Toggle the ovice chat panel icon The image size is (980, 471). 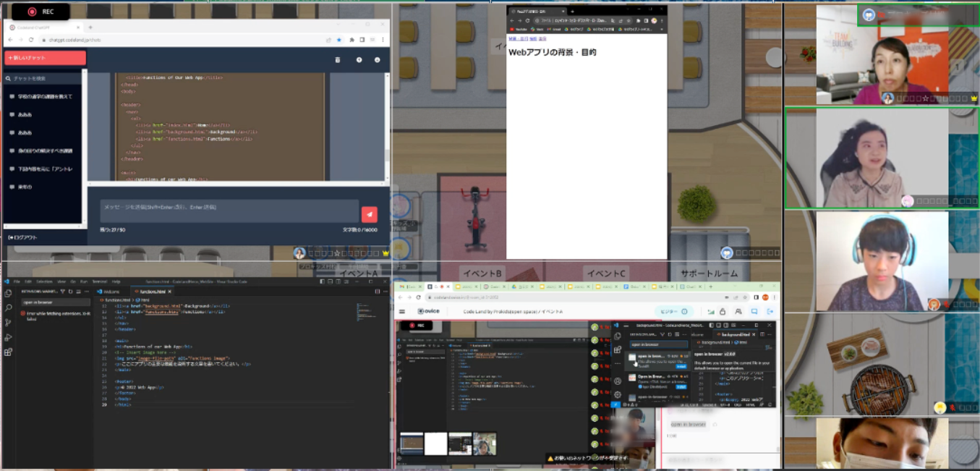tap(754, 312)
